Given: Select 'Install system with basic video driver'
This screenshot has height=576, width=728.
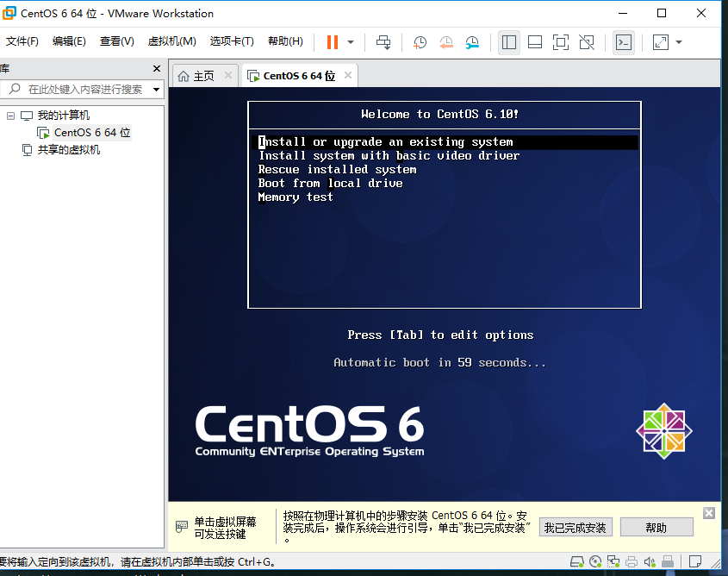Looking at the screenshot, I should [x=389, y=156].
